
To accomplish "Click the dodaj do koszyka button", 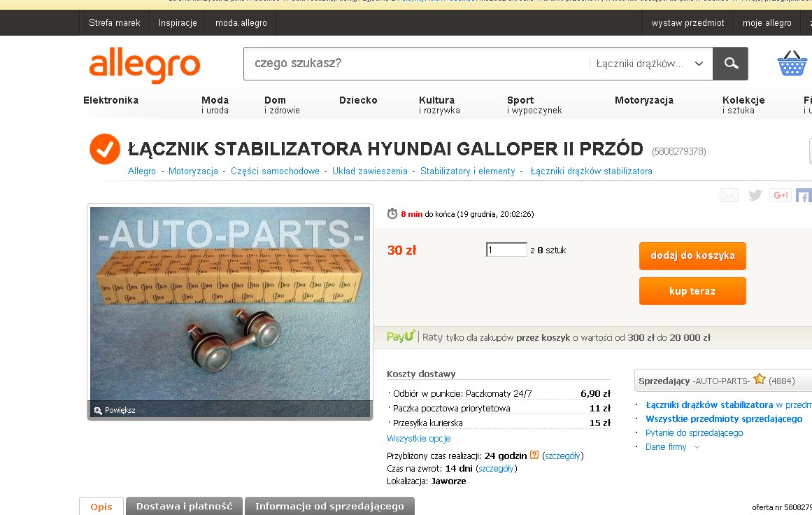I will point(692,255).
